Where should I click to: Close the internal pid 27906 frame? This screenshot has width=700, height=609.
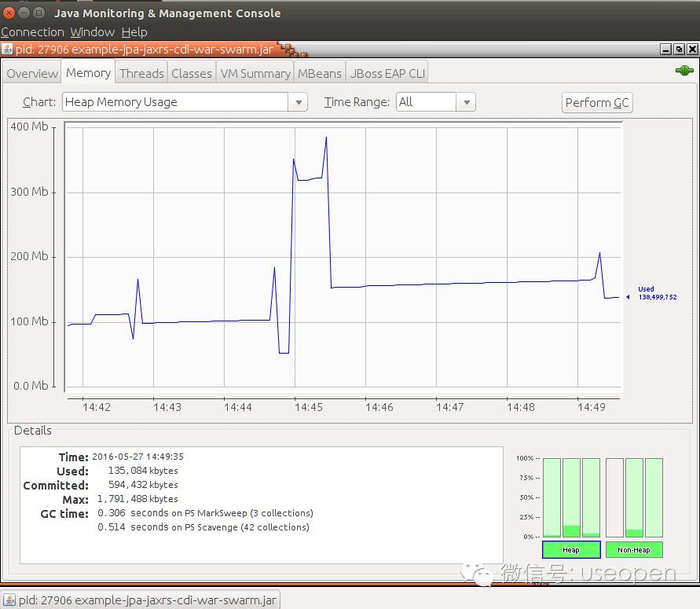click(692, 49)
